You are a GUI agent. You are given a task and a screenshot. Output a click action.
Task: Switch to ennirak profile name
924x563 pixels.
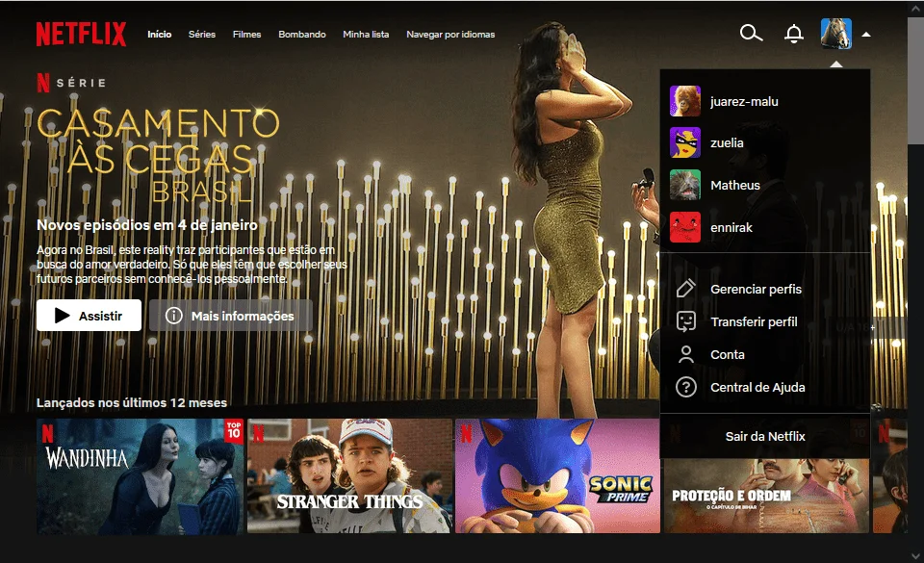tap(731, 227)
